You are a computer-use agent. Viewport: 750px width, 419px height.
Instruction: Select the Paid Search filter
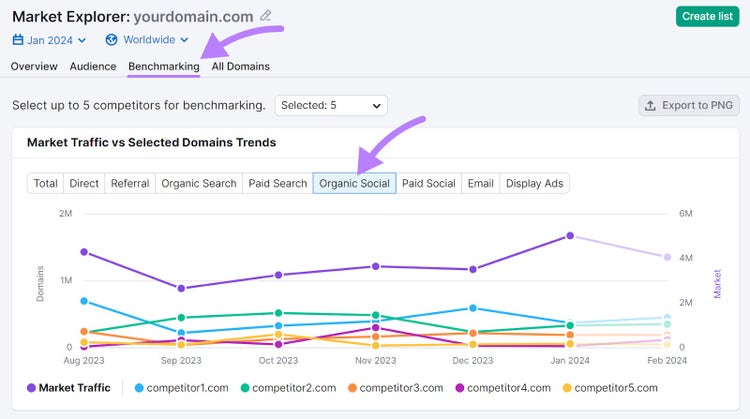278,183
